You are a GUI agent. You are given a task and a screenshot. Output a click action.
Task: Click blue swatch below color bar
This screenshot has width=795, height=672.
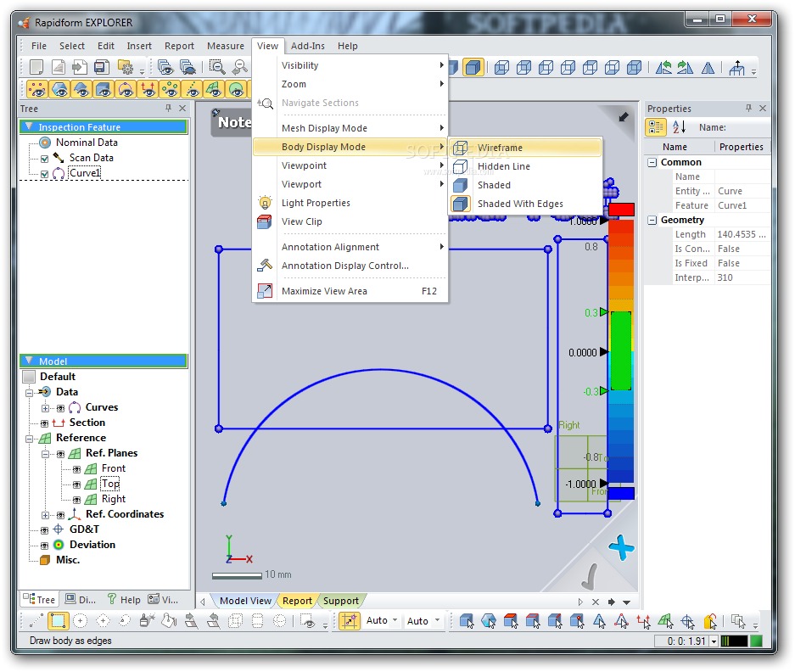click(622, 494)
